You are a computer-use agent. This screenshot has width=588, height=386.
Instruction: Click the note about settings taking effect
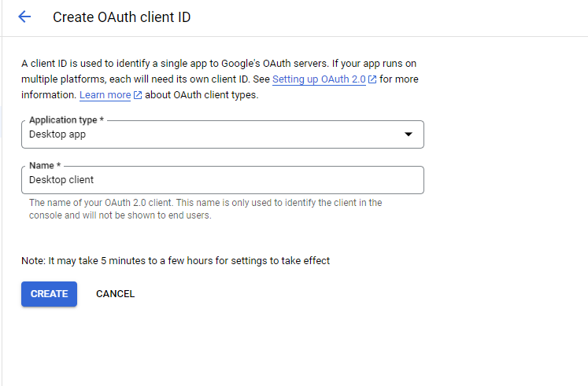click(176, 260)
